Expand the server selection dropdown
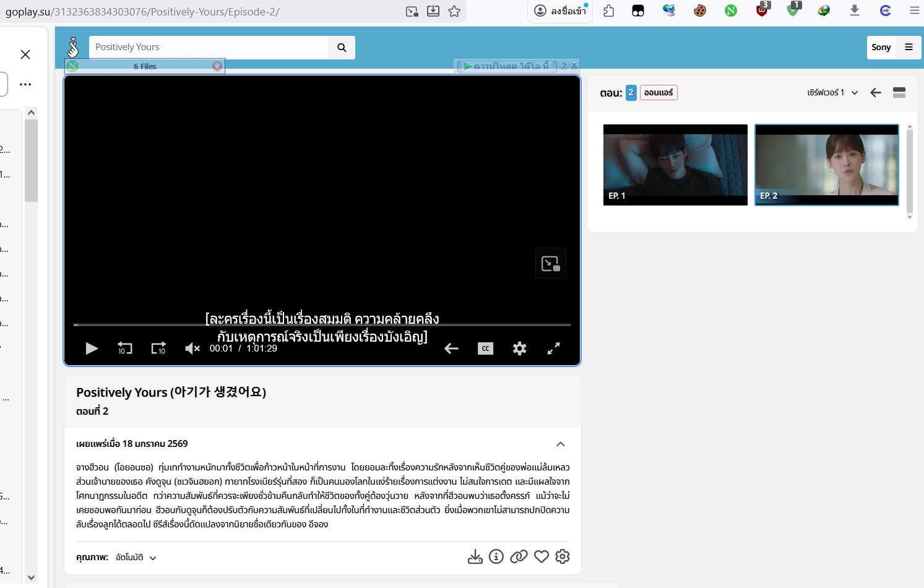Viewport: 924px width, 588px height. [832, 93]
